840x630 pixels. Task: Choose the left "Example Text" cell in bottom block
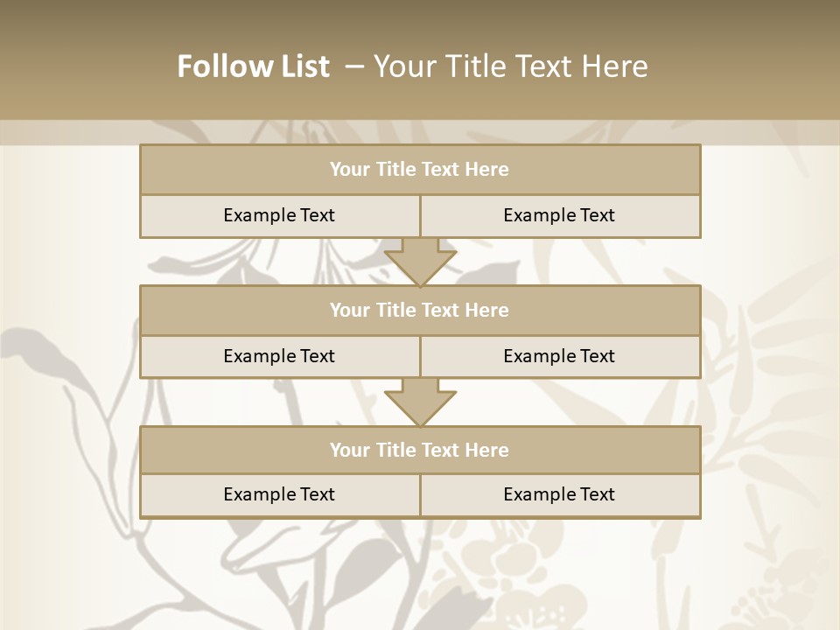[279, 494]
